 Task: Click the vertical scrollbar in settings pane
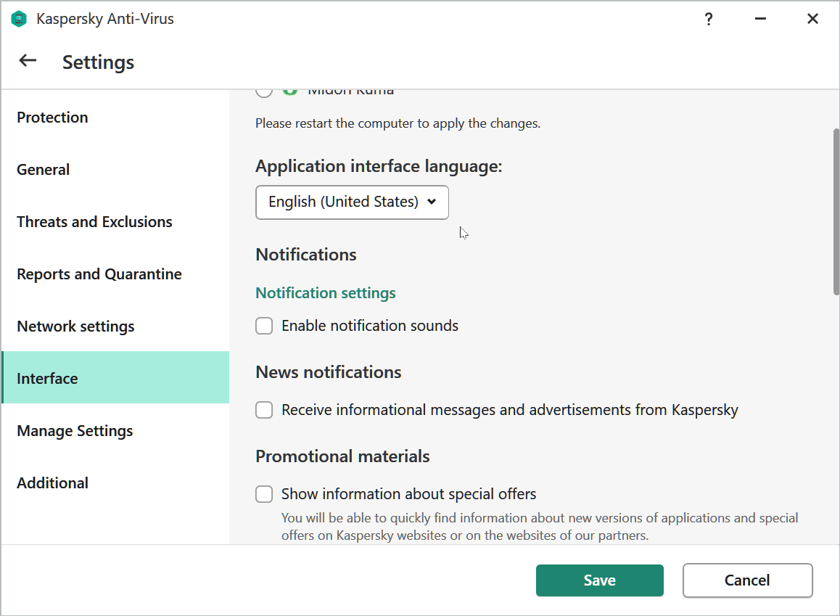click(x=836, y=210)
